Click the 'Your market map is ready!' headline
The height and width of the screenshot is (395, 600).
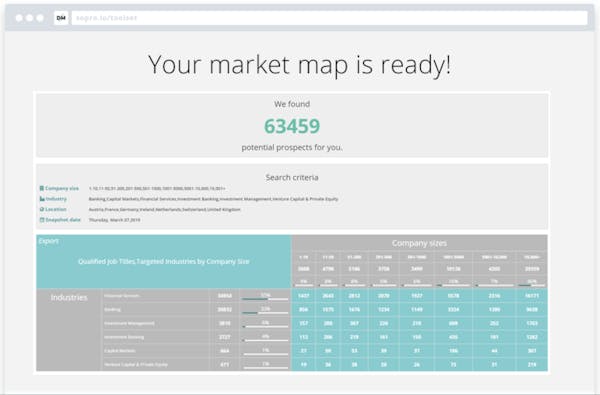(300, 64)
